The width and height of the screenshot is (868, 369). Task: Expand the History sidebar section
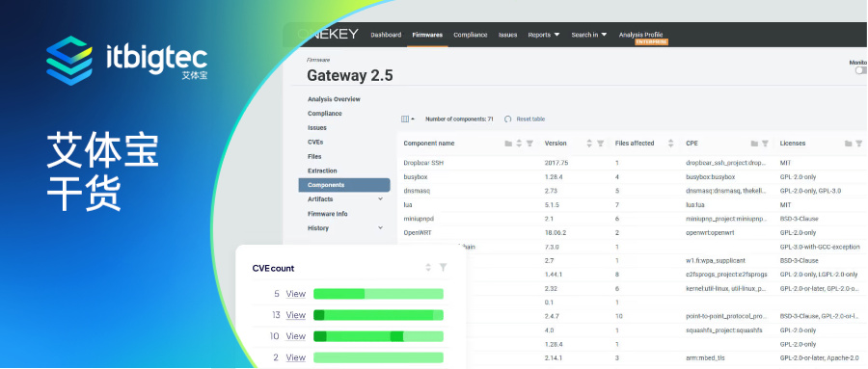[x=380, y=228]
